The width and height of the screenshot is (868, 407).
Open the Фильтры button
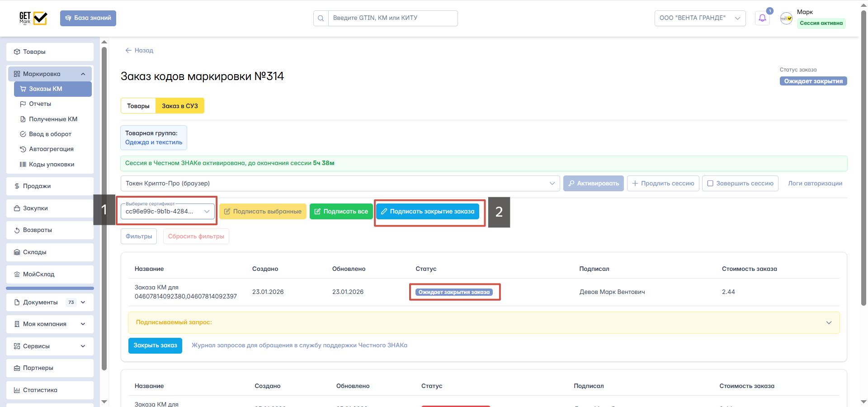[x=139, y=237]
